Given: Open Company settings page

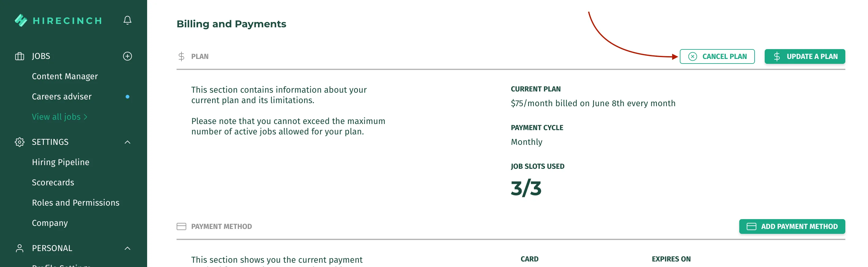Looking at the screenshot, I should click(x=50, y=223).
